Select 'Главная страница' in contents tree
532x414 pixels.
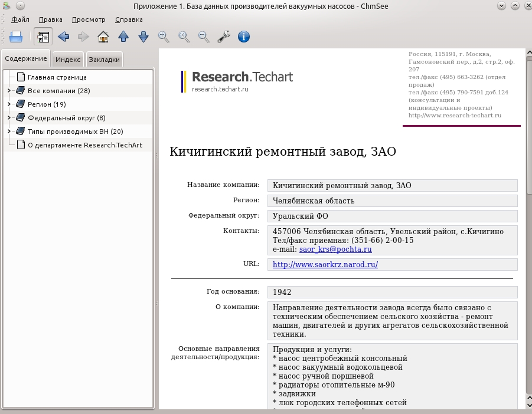57,77
